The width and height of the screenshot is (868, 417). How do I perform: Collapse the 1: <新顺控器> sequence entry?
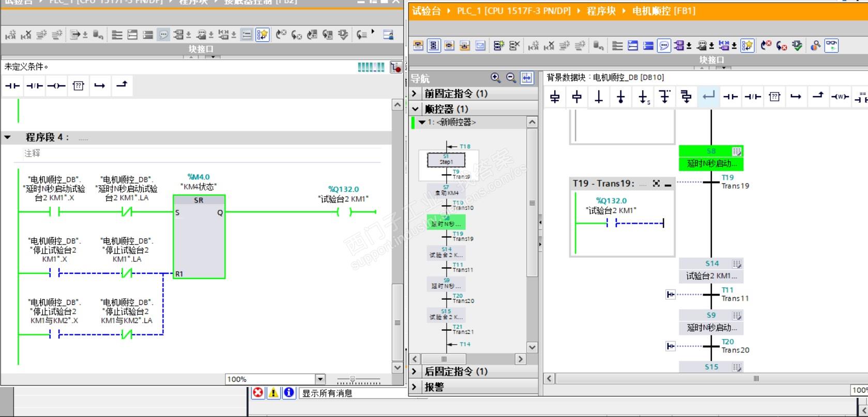coord(422,122)
